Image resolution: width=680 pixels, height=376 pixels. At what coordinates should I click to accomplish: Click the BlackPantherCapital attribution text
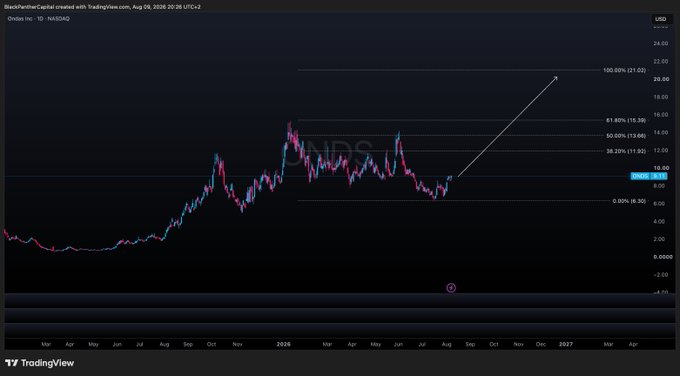click(102, 7)
